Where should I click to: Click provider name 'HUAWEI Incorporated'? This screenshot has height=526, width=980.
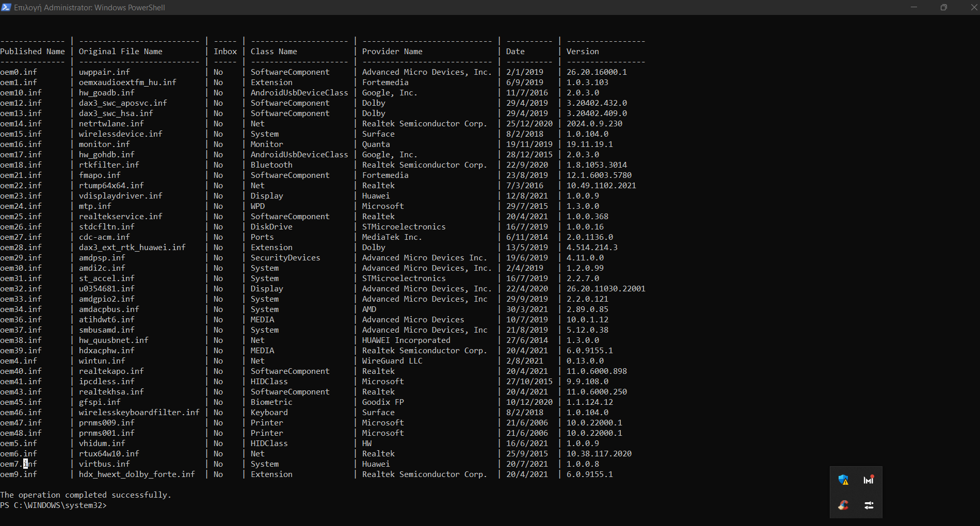click(x=406, y=340)
